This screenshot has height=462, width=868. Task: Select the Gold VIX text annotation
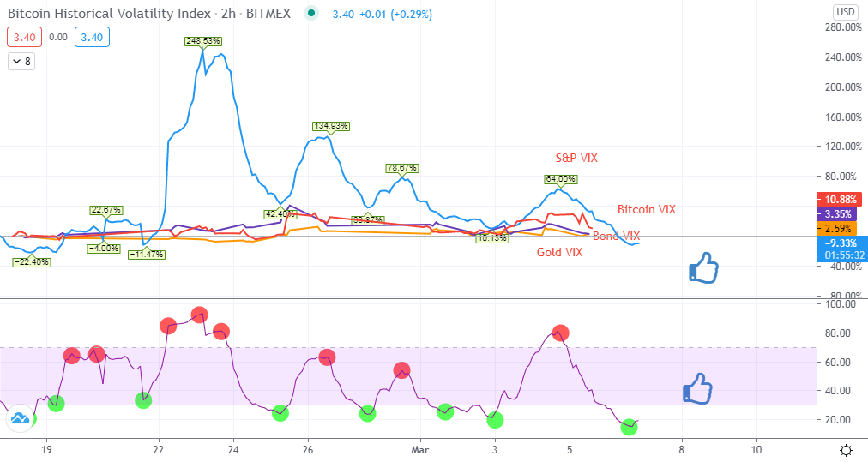[560, 252]
